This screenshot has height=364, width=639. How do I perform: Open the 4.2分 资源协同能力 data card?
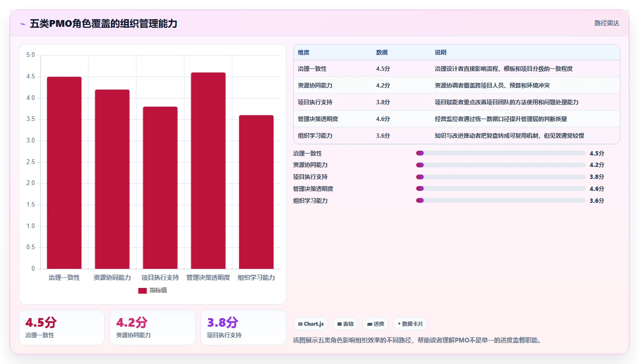tap(153, 327)
